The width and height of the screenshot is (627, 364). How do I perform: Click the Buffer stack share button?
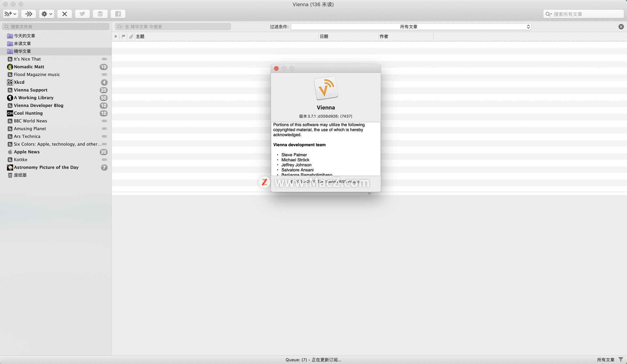pyautogui.click(x=100, y=14)
